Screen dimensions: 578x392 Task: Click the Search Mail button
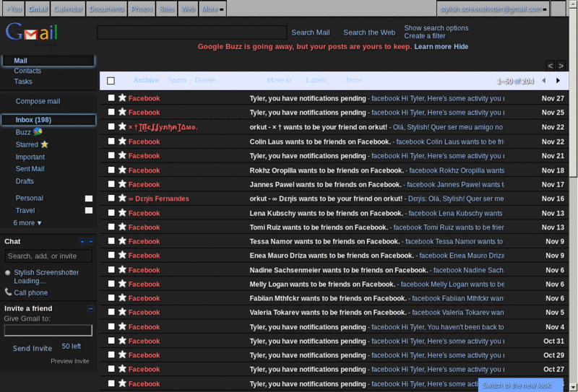point(311,32)
